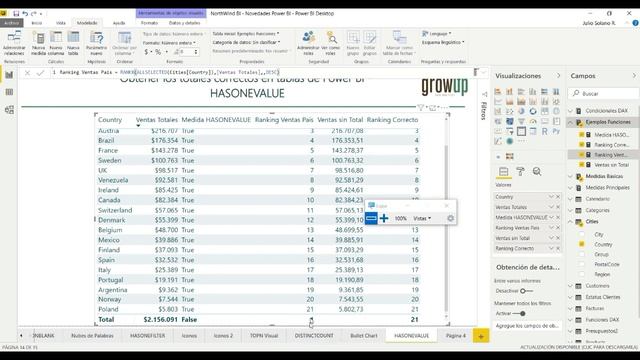Toggle Entre varios informes switch
640x360 pixels.
tap(527, 291)
